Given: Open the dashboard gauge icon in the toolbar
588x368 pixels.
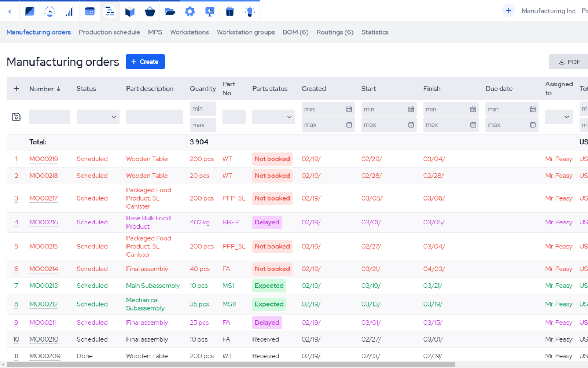Looking at the screenshot, I should point(50,11).
